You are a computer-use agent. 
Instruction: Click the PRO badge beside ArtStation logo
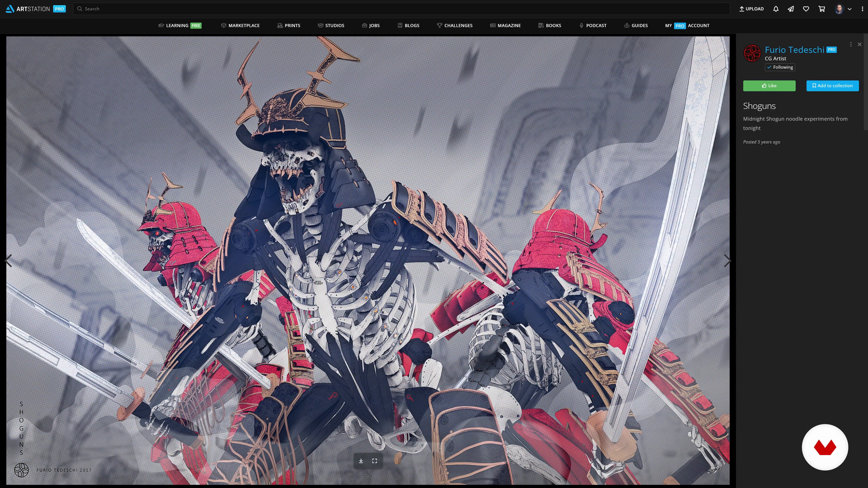click(59, 9)
